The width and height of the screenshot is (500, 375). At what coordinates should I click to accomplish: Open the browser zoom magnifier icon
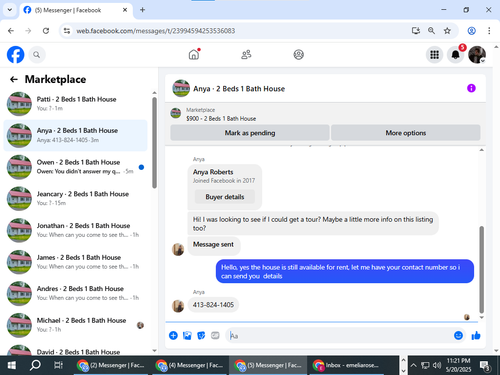point(431,31)
